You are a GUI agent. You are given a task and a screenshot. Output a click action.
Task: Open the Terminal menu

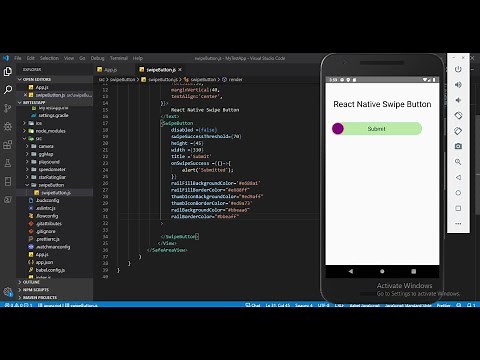point(119,58)
